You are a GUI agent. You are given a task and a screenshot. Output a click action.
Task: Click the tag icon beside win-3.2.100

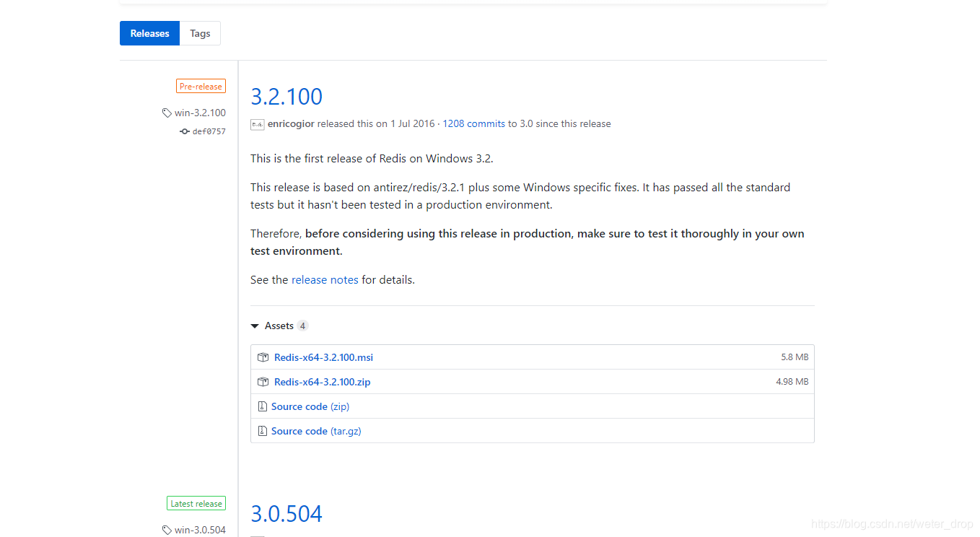point(167,113)
